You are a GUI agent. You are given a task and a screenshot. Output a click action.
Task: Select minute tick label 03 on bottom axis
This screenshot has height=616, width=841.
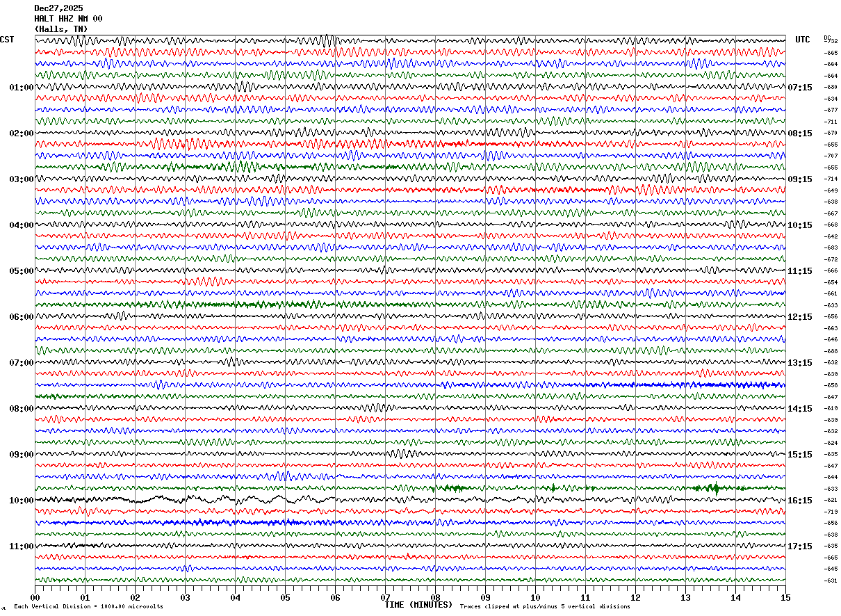185,597
